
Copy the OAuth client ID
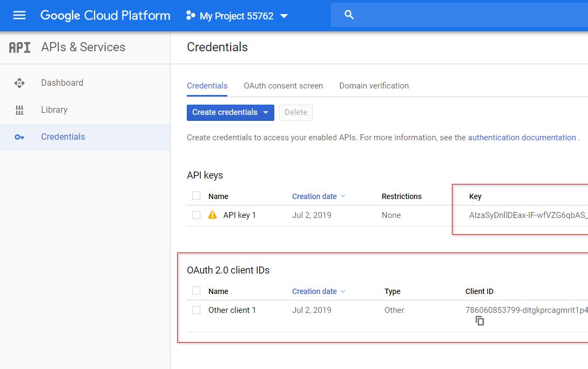pyautogui.click(x=479, y=321)
